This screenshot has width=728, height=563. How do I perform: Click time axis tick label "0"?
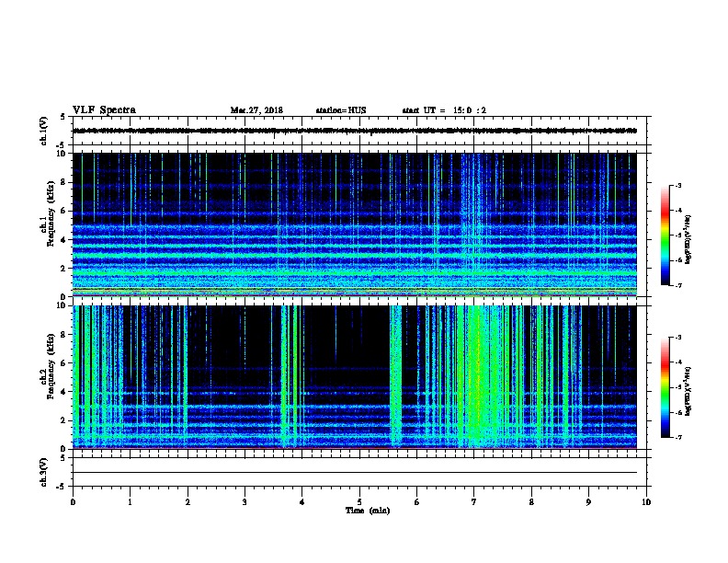coord(73,502)
